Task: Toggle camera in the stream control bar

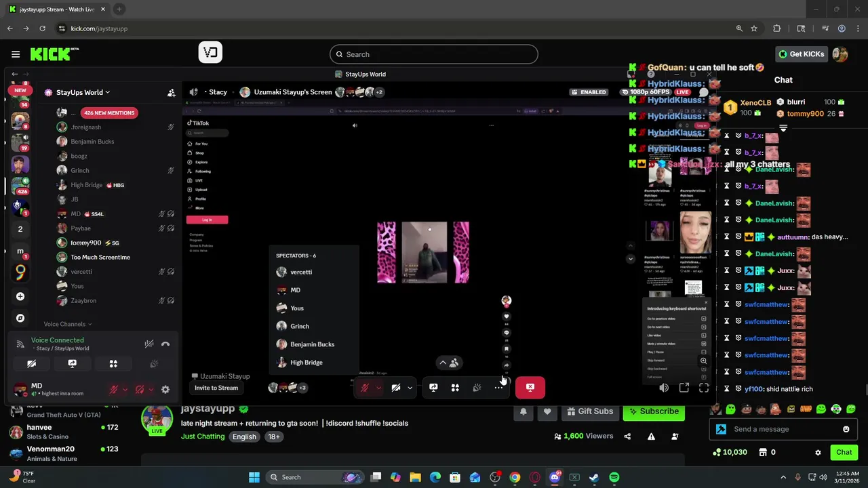Action: (396, 388)
